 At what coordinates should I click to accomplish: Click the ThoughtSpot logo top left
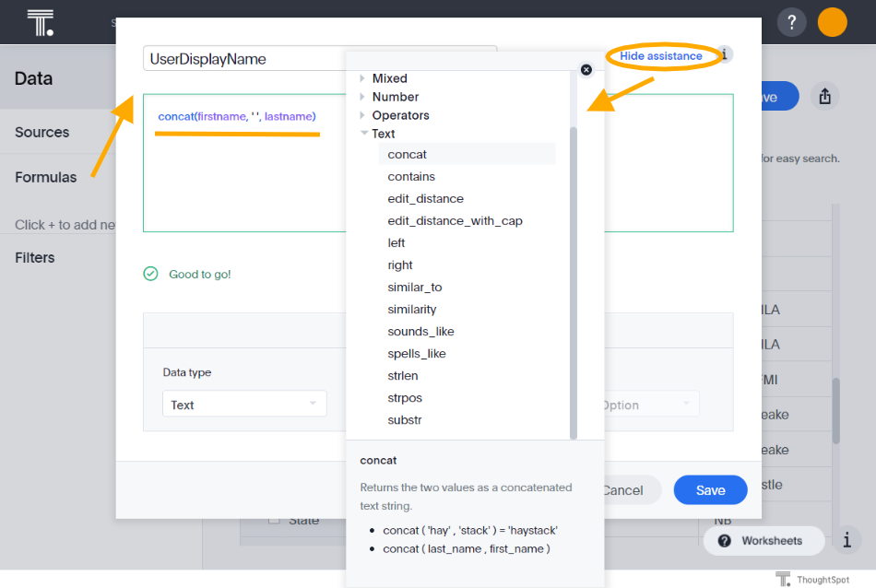[39, 21]
